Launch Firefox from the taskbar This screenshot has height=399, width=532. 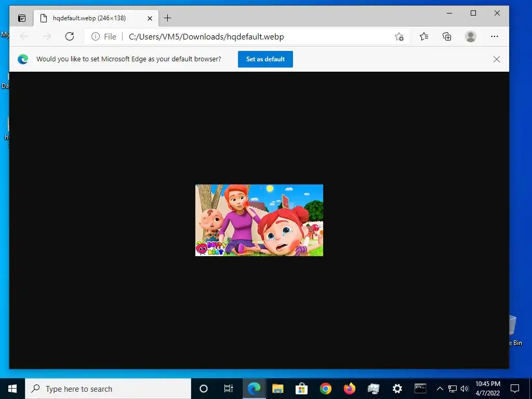tap(349, 389)
